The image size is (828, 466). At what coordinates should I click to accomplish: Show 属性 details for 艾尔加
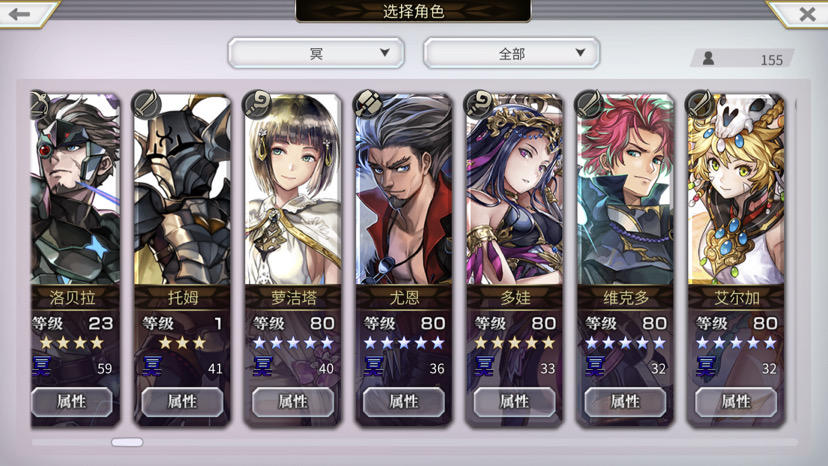pyautogui.click(x=736, y=402)
